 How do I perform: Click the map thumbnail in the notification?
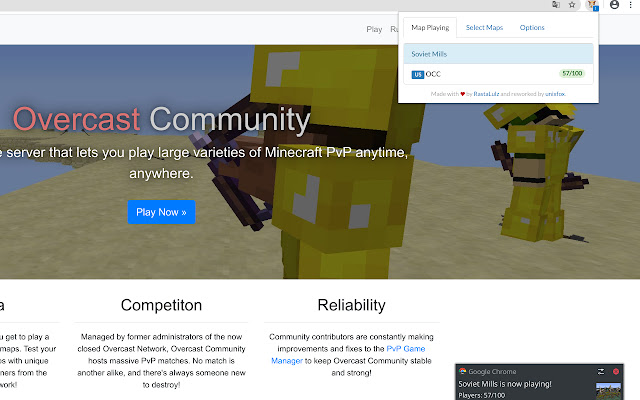tap(608, 391)
